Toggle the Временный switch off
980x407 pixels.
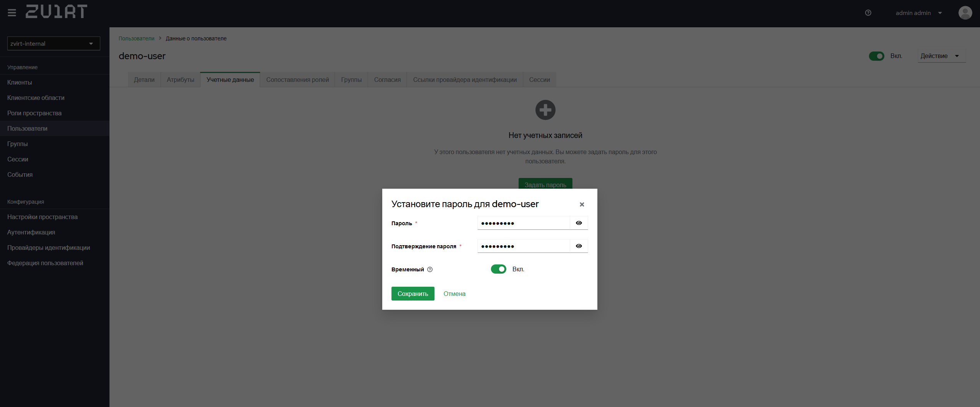coord(498,269)
